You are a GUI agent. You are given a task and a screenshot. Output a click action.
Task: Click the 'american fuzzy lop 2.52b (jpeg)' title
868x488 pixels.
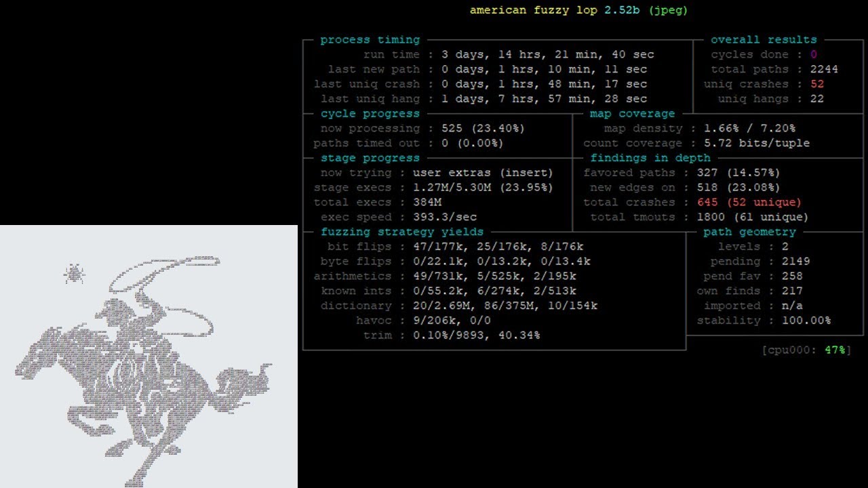579,10
